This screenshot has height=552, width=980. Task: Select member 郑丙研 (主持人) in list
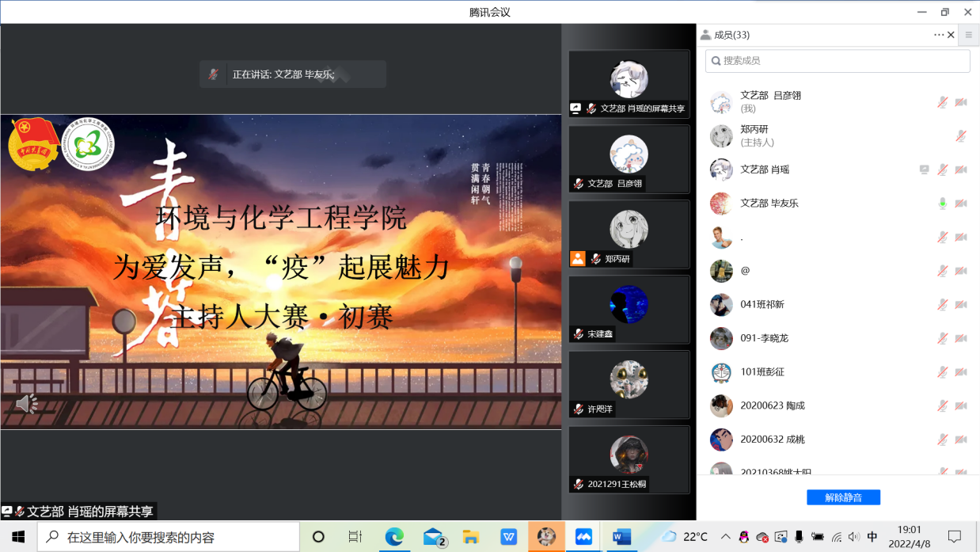tap(838, 136)
